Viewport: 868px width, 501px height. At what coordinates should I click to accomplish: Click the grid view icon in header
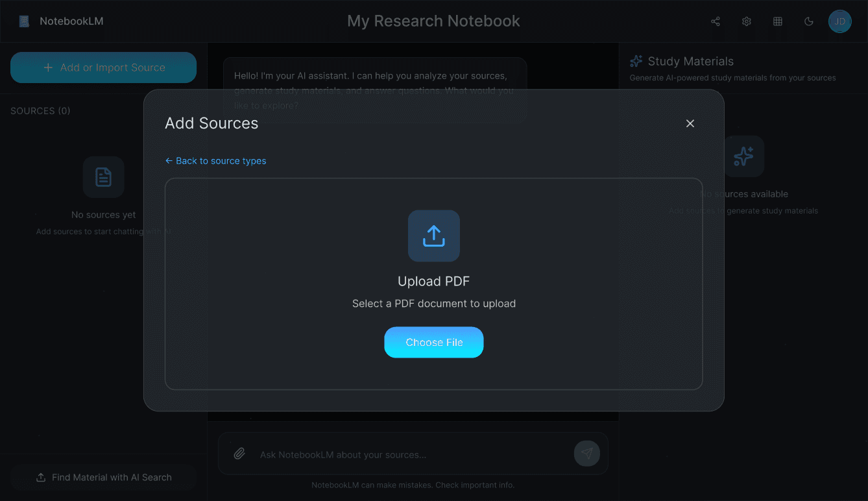coord(778,21)
